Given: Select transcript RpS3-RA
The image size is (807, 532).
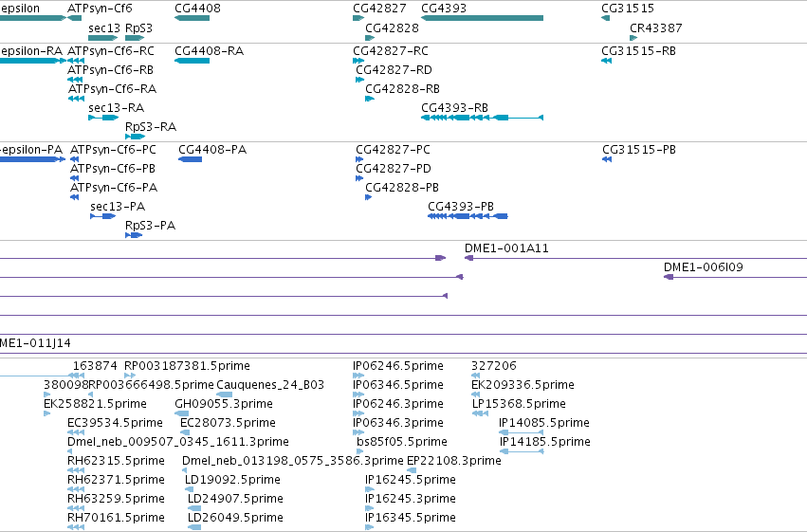Looking at the screenshot, I should 151,126.
